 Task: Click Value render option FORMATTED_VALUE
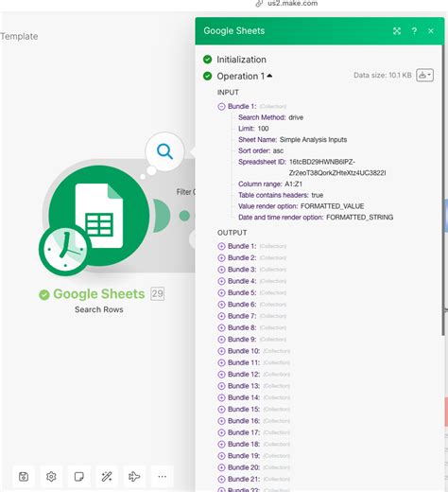tap(301, 206)
